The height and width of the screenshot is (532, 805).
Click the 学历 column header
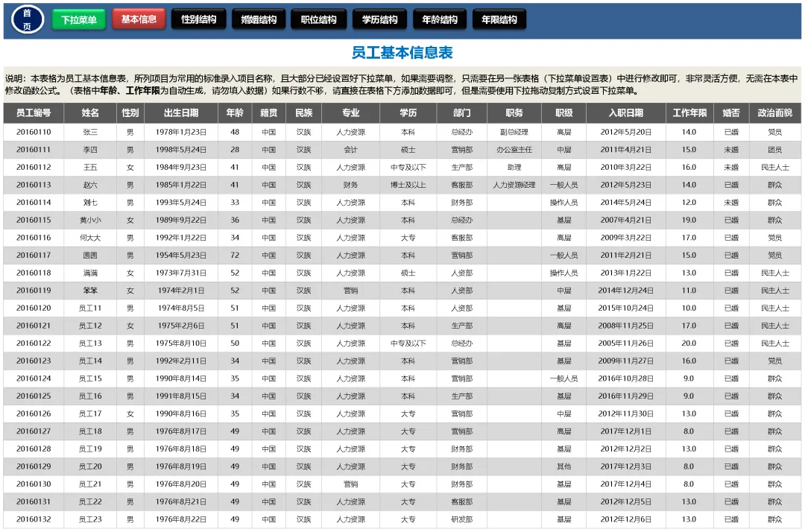[x=408, y=113]
